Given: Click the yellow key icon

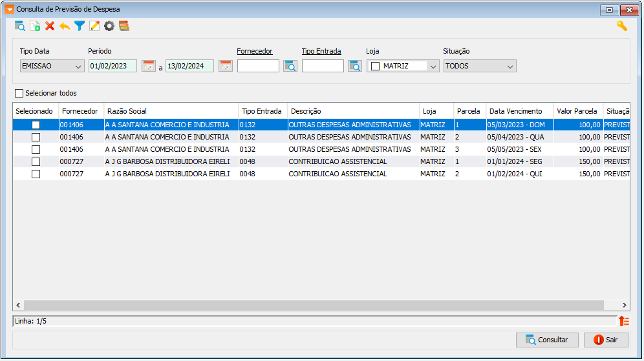Looking at the screenshot, I should coord(622,26).
